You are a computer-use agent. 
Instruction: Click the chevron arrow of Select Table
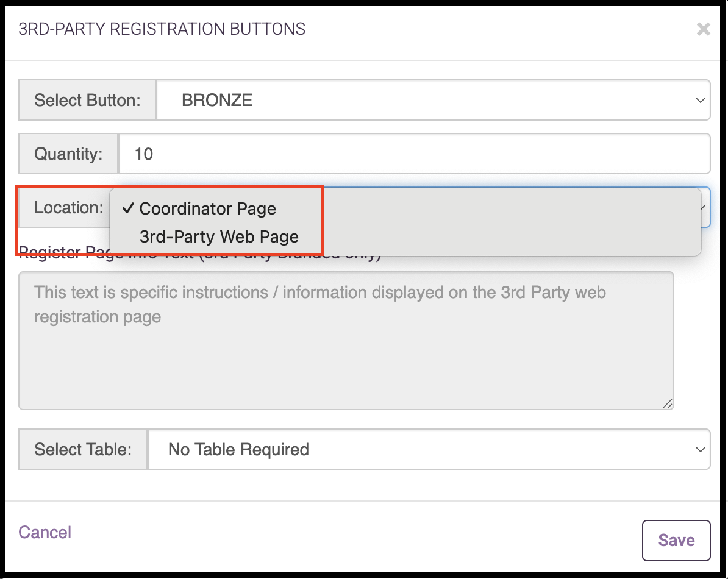700,449
